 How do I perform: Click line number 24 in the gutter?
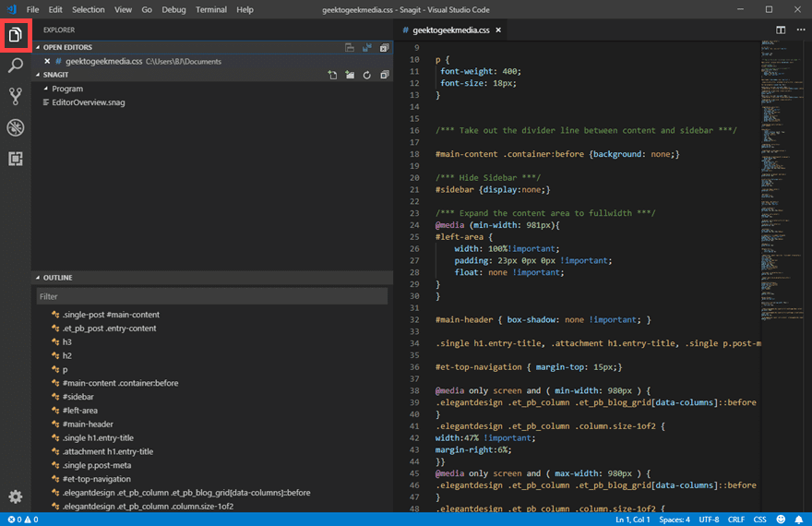coord(414,225)
